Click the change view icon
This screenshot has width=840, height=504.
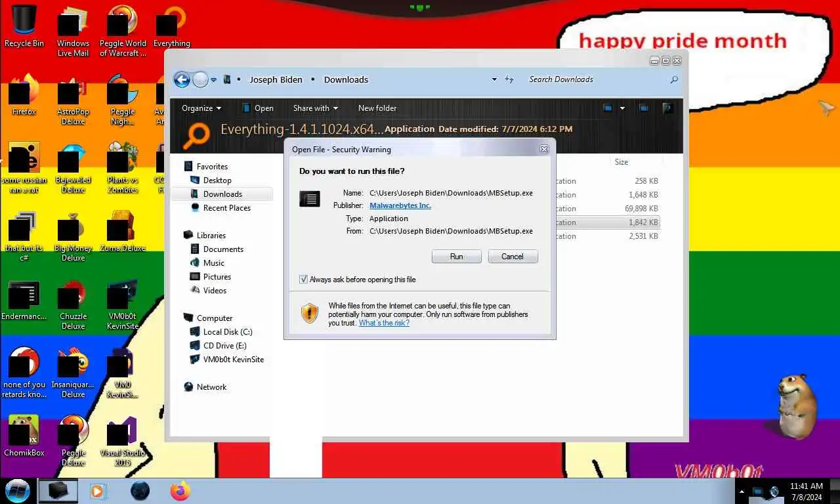(608, 108)
